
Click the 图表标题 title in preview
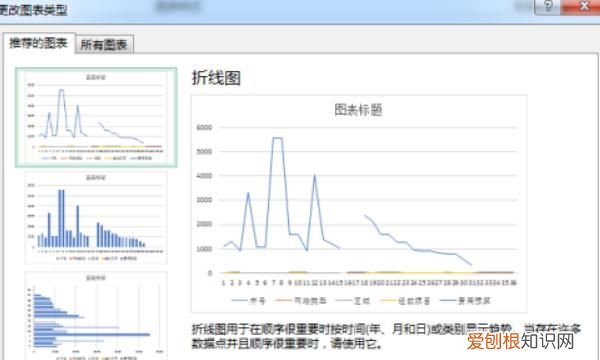(x=358, y=110)
